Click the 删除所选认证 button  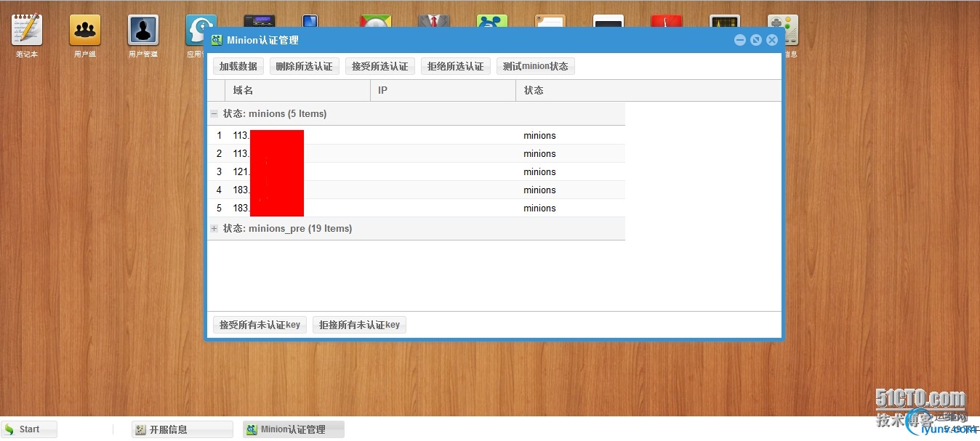click(305, 66)
